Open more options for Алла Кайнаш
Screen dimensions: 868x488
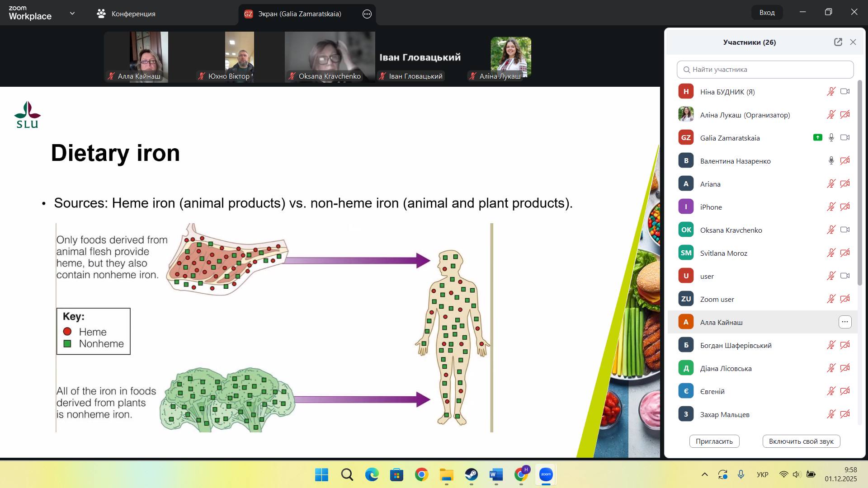pyautogui.click(x=844, y=322)
